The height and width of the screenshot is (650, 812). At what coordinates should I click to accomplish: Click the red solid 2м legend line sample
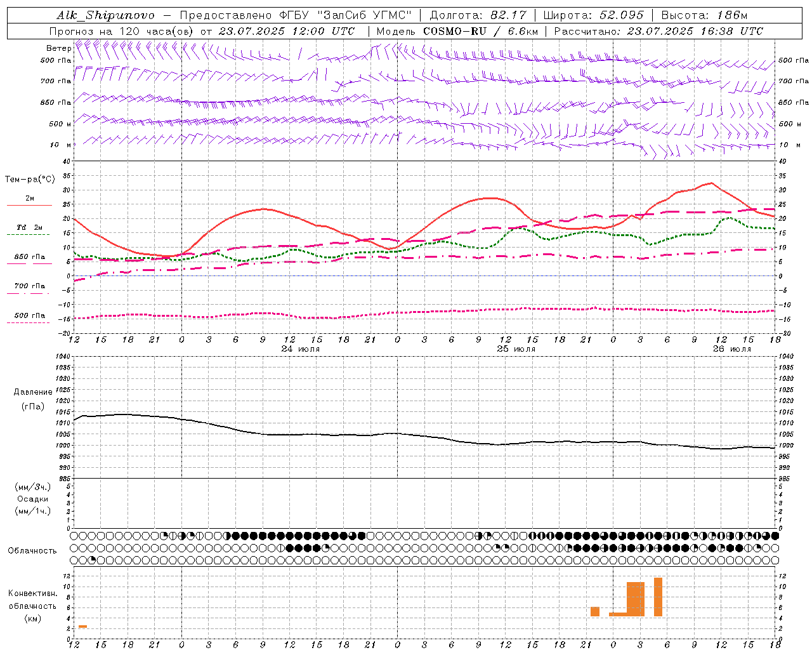(x=29, y=206)
